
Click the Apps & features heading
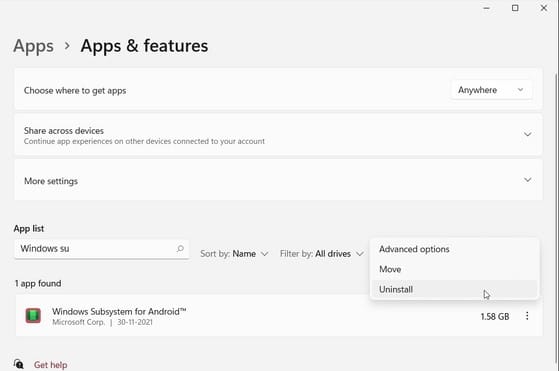click(x=144, y=46)
